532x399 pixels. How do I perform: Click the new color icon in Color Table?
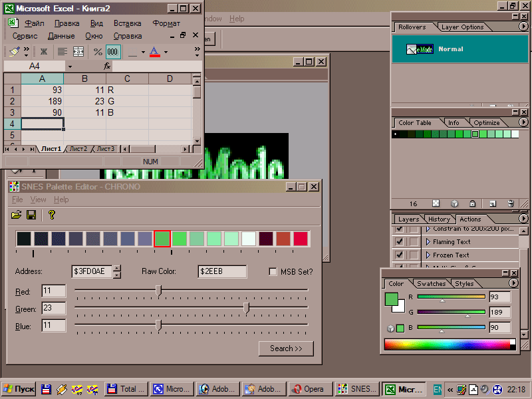[x=493, y=203]
